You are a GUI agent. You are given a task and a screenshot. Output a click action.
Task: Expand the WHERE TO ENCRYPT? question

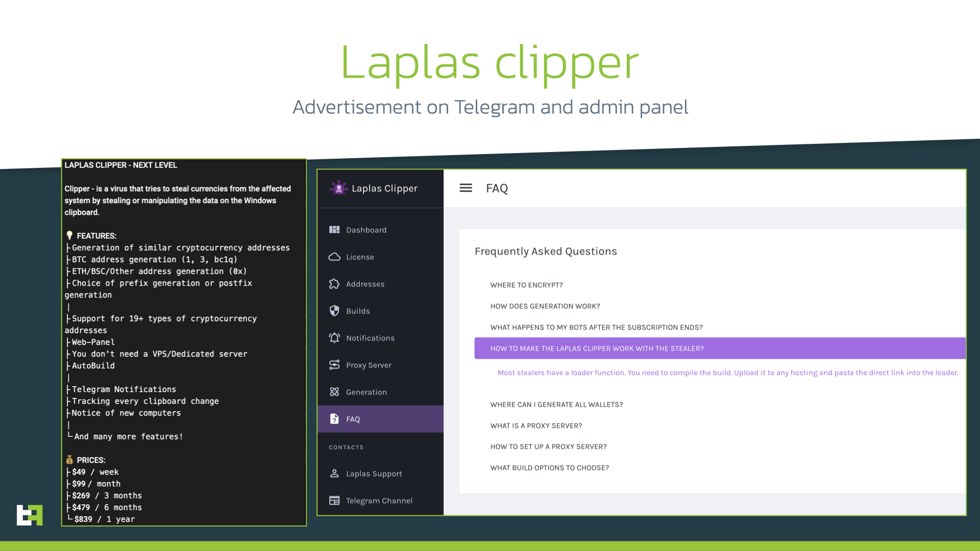pyautogui.click(x=526, y=285)
